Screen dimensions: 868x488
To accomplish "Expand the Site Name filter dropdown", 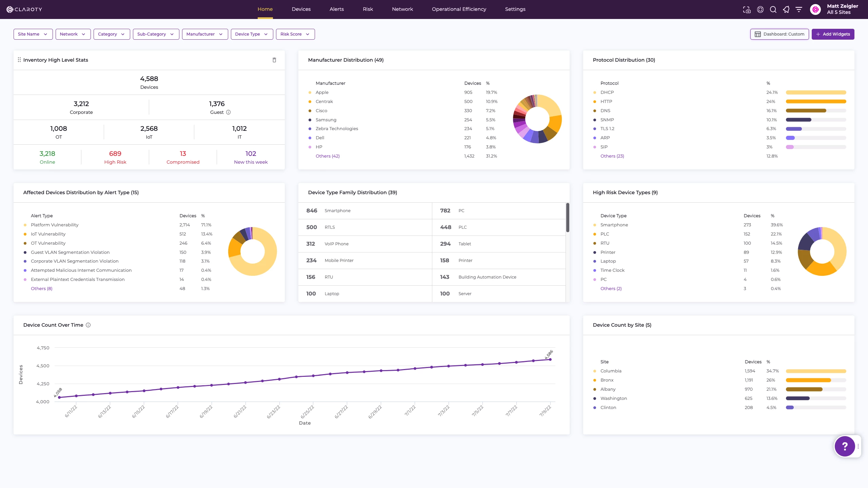I will point(33,34).
